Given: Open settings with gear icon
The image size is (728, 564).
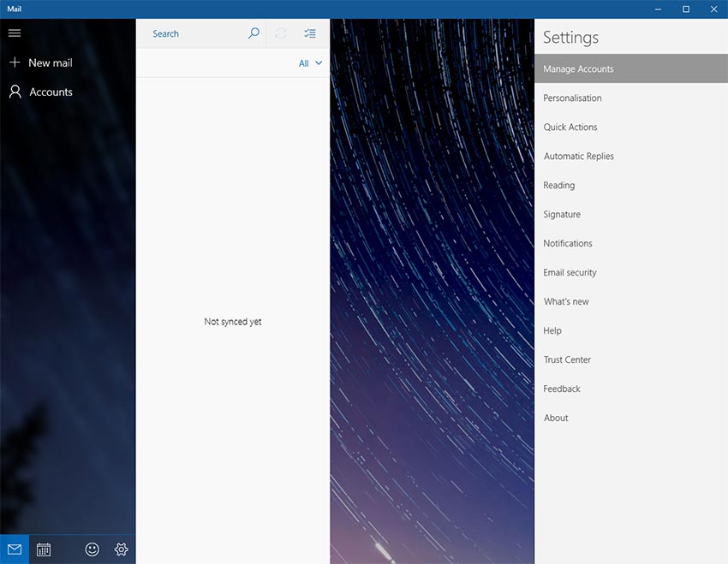Looking at the screenshot, I should (121, 549).
